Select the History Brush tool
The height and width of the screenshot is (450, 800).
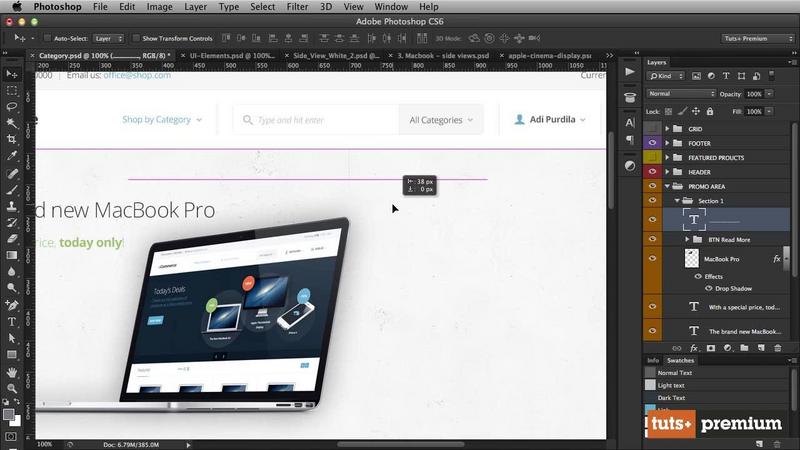click(12, 222)
